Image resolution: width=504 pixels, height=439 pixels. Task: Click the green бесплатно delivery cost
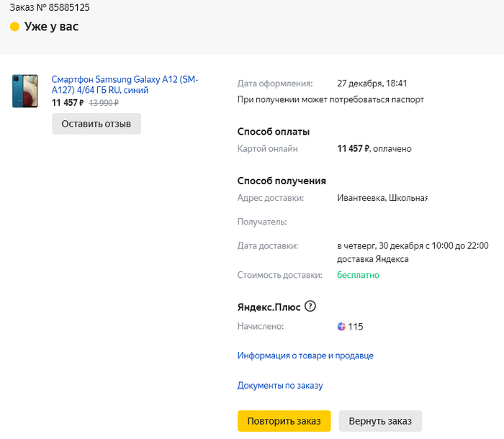358,275
